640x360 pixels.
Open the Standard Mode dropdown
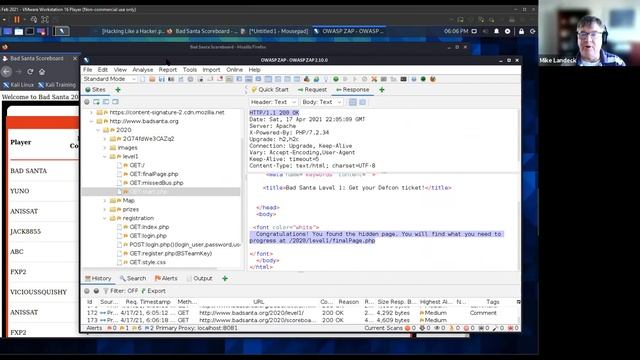(109, 79)
